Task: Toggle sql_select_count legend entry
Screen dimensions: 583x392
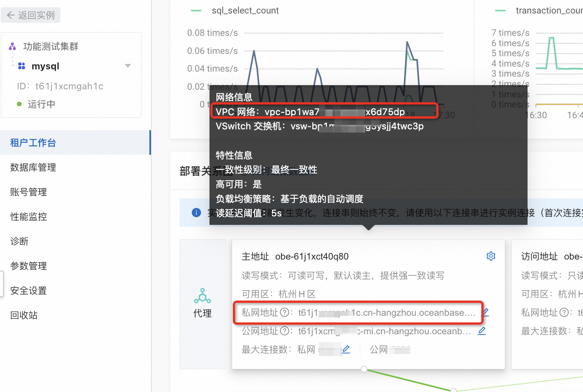Action: point(235,10)
